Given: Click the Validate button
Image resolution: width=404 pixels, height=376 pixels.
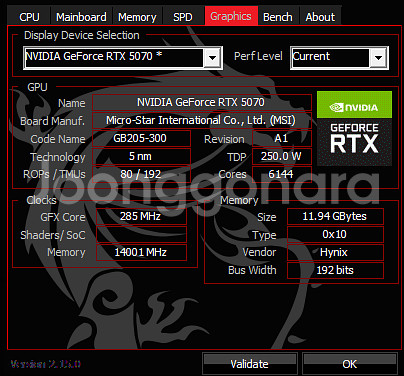Looking at the screenshot, I should click(250, 364).
